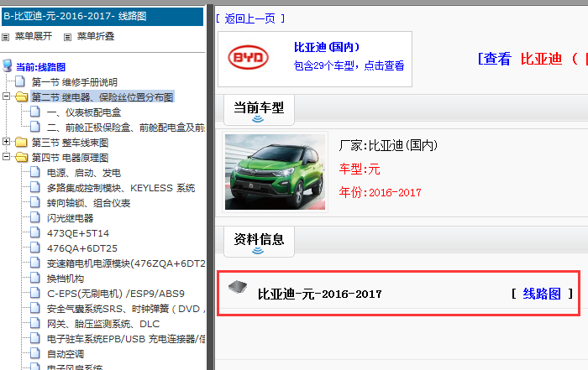The height and width of the screenshot is (370, 588).
Task: Open the 比亚迪(国内) brand link
Action: point(326,47)
